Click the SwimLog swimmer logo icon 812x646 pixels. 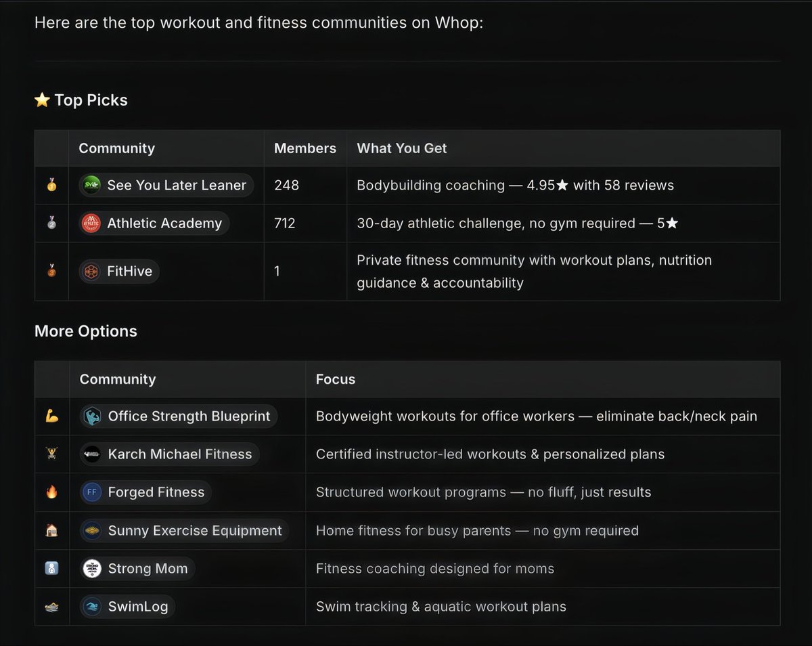91,607
